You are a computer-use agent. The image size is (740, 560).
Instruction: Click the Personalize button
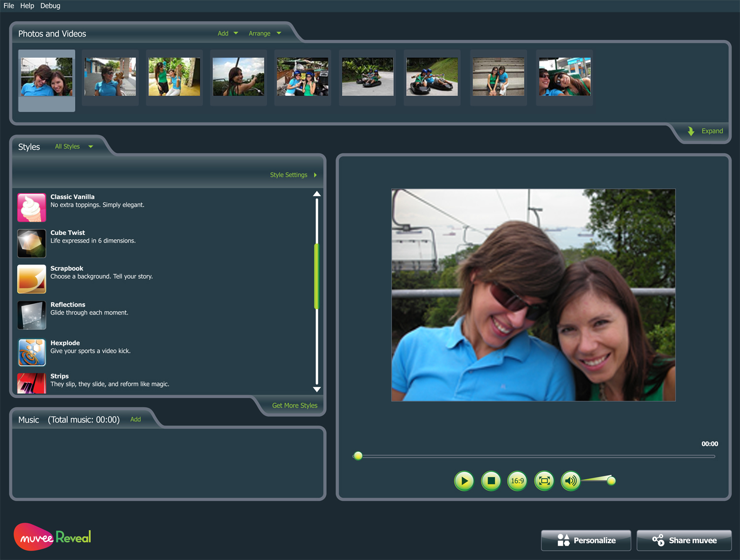(586, 540)
